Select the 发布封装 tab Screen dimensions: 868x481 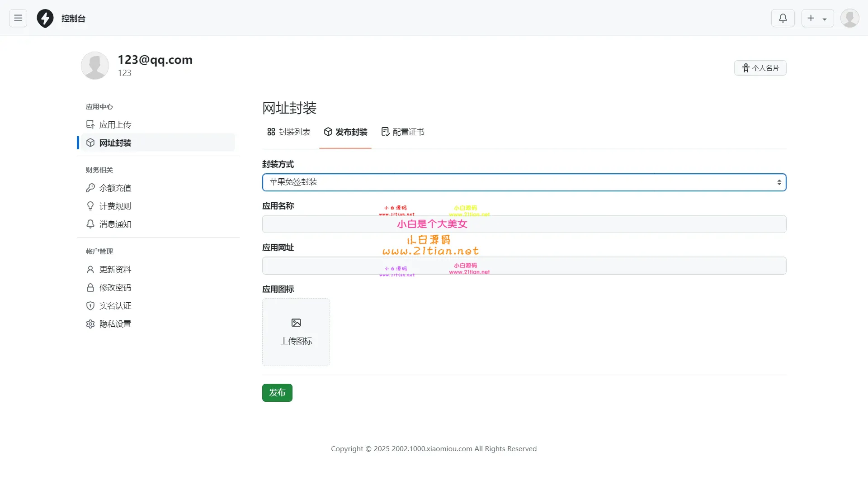(345, 132)
